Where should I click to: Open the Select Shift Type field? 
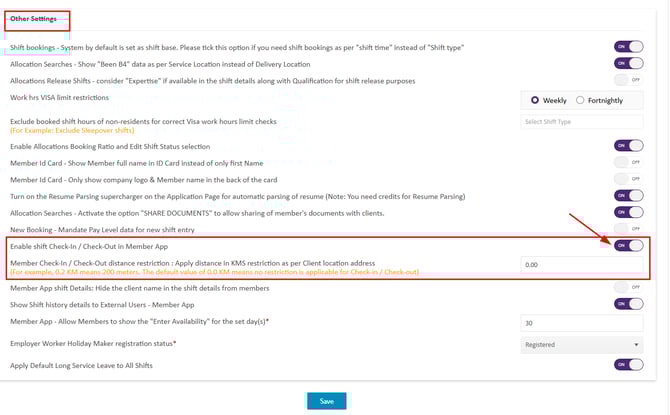pyautogui.click(x=582, y=122)
